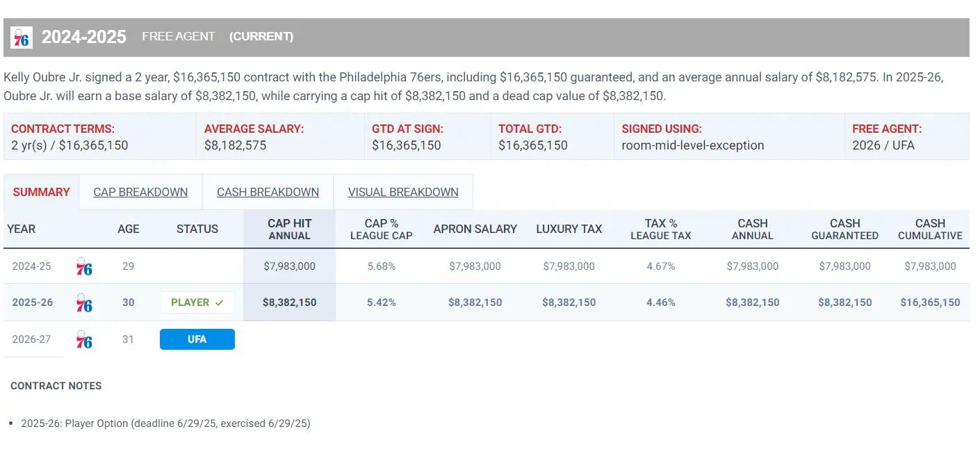980x461 pixels.
Task: Click the Apron Salary column header
Action: [475, 229]
